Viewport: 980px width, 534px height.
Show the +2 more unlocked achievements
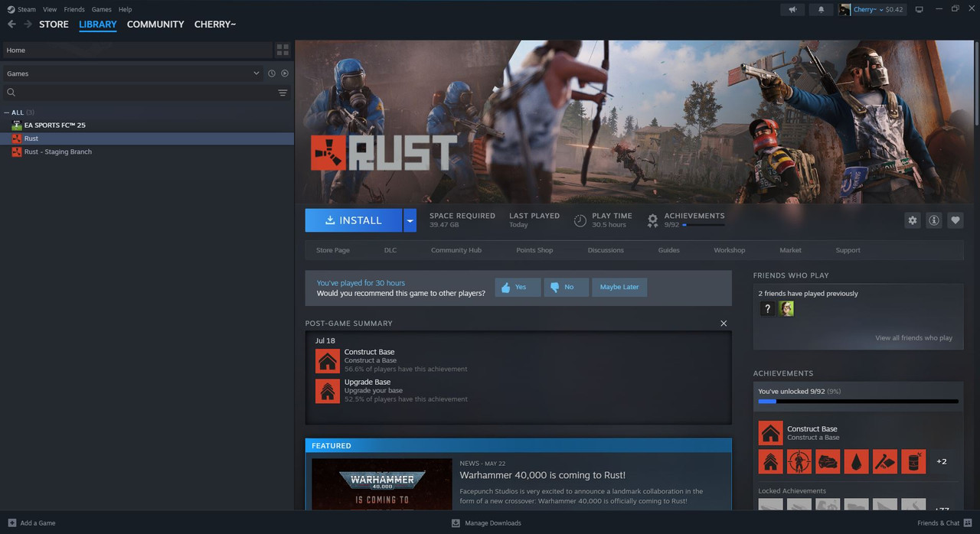coord(942,461)
